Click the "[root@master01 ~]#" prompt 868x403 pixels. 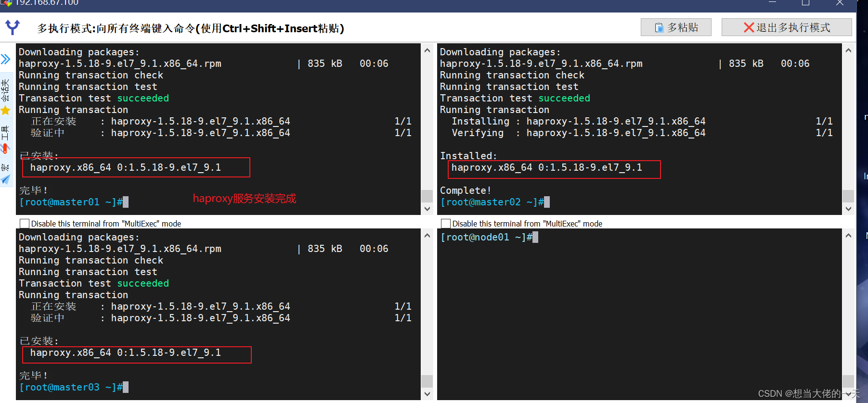[x=71, y=202]
